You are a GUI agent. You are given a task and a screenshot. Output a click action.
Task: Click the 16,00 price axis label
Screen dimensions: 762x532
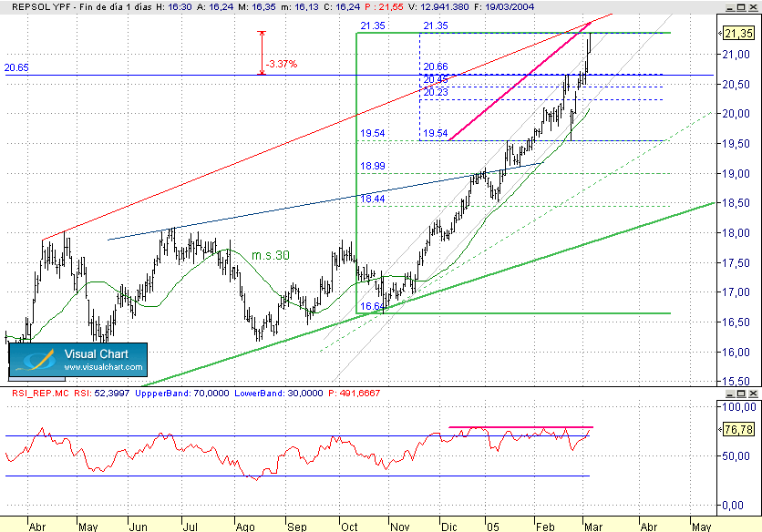tap(736, 353)
